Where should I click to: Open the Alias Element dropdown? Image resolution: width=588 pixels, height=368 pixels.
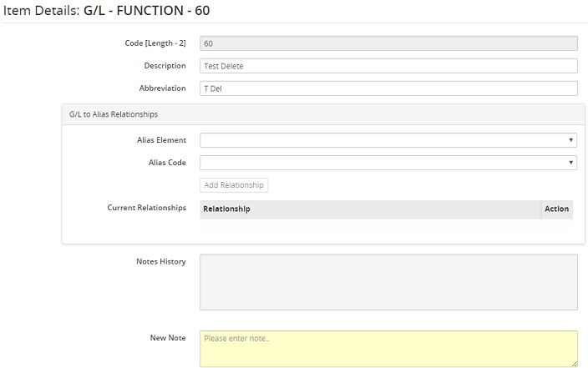(x=388, y=140)
